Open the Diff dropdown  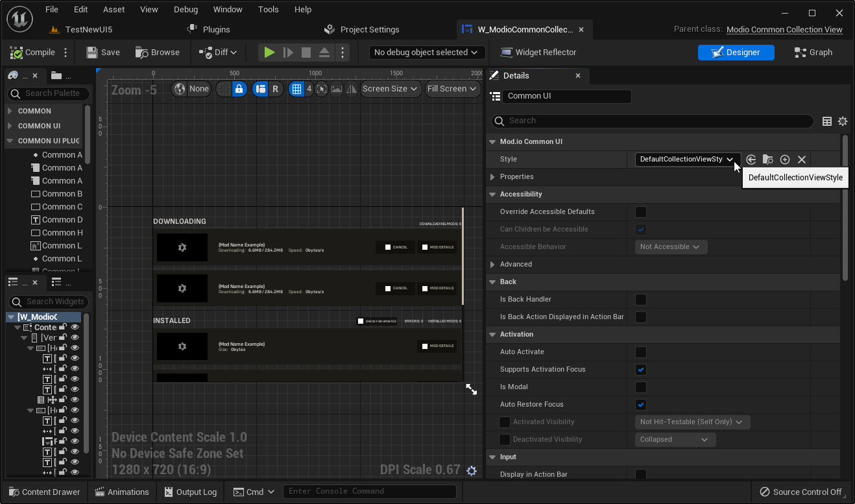218,53
